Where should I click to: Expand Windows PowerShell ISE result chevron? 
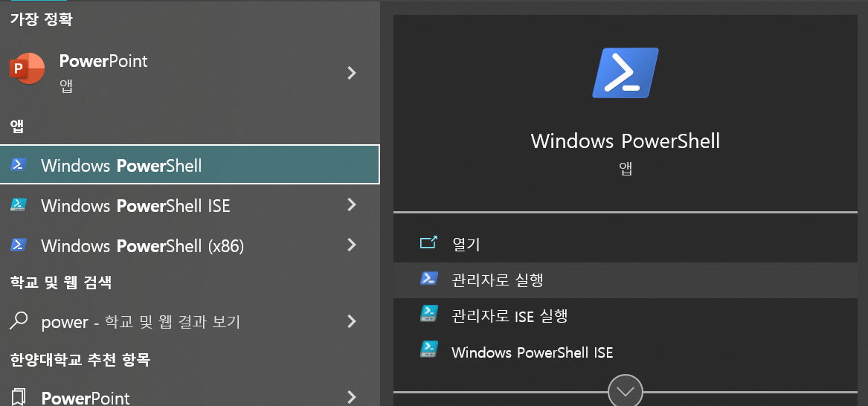(x=352, y=205)
